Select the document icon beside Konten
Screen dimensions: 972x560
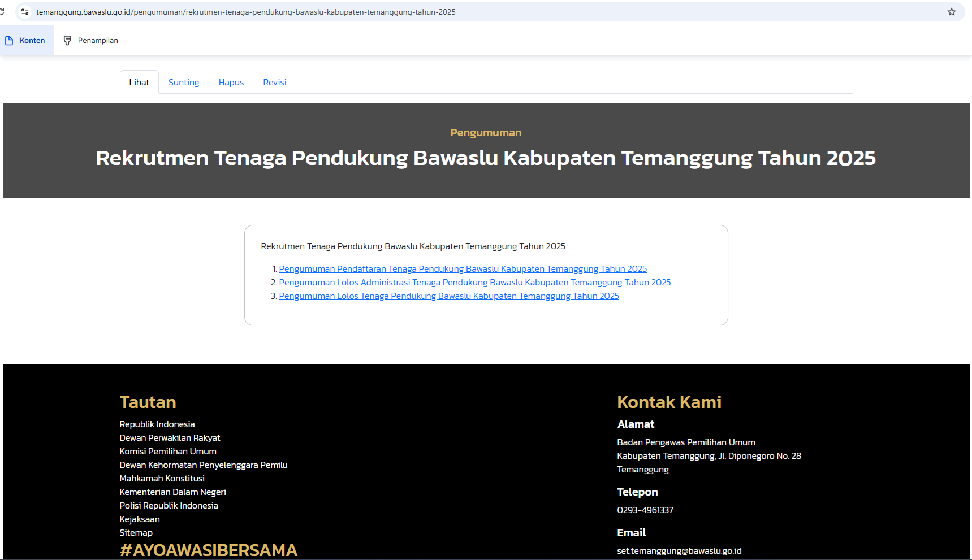pyautogui.click(x=8, y=40)
